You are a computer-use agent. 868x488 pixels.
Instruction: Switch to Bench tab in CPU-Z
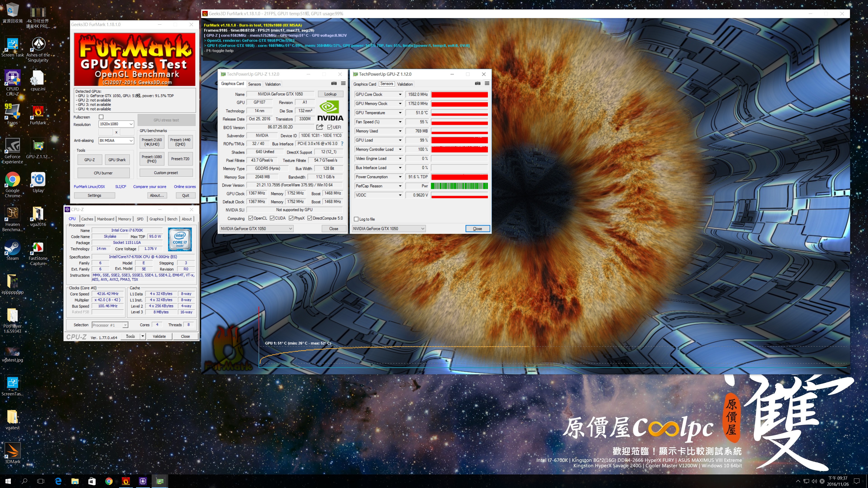pyautogui.click(x=172, y=219)
